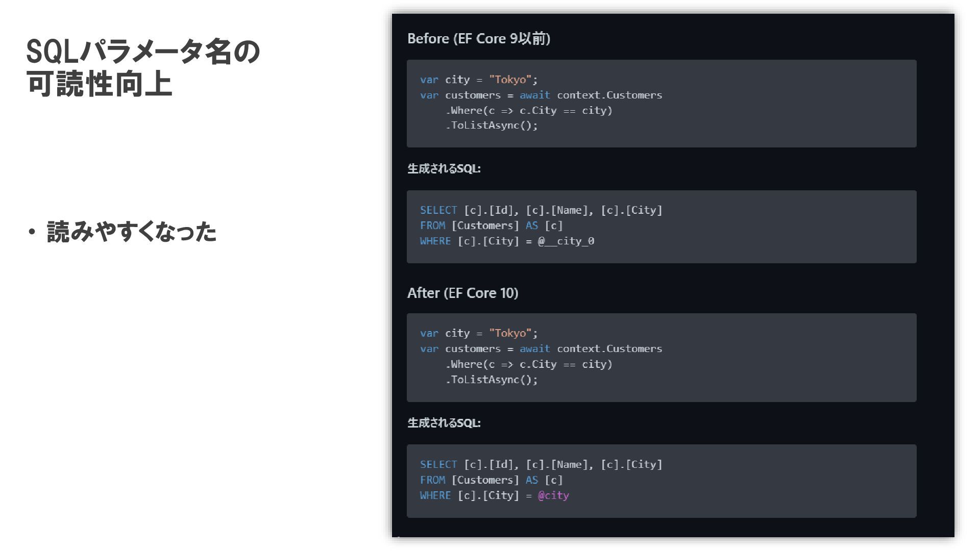Click WHERE keyword in the After SQL block
The image size is (980, 551).
tap(435, 495)
